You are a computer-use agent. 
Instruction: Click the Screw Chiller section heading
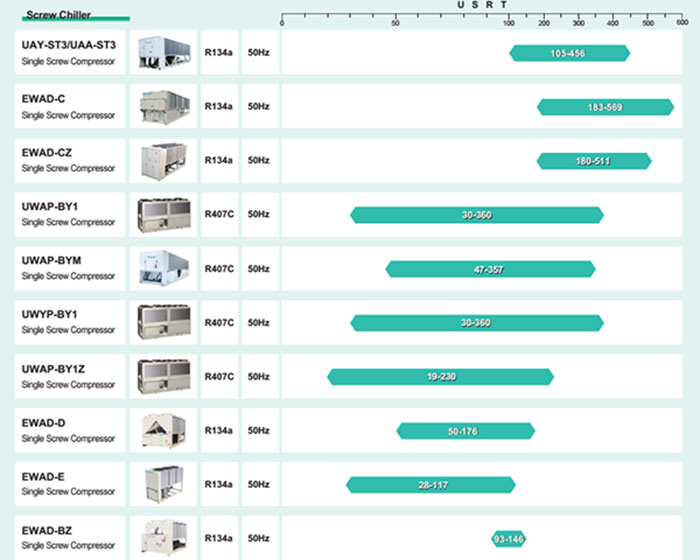(58, 15)
